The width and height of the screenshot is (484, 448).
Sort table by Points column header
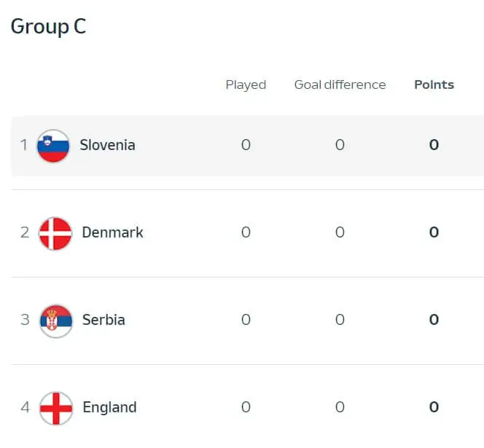click(434, 85)
